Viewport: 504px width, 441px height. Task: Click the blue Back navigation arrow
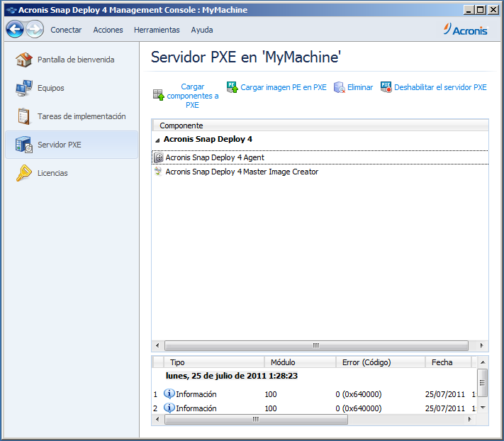[15, 29]
